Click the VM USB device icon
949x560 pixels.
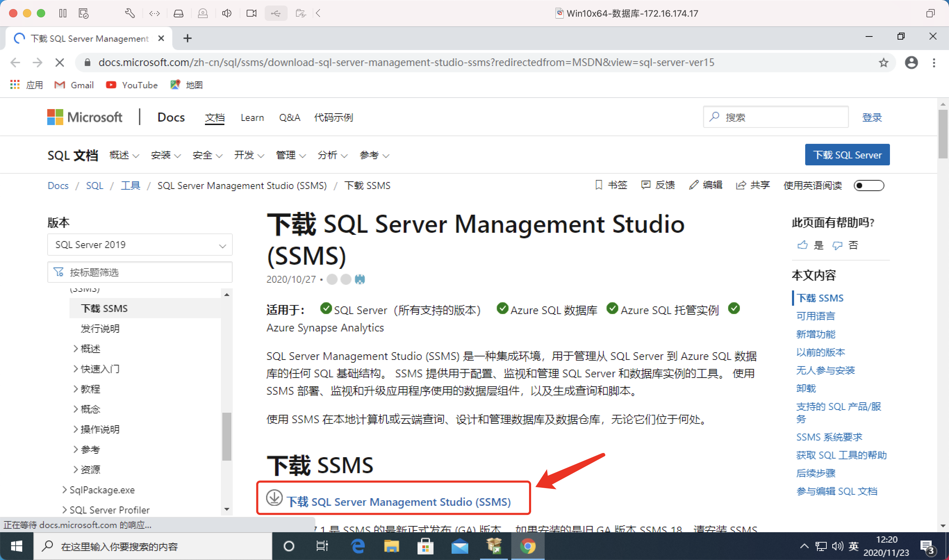tap(276, 13)
